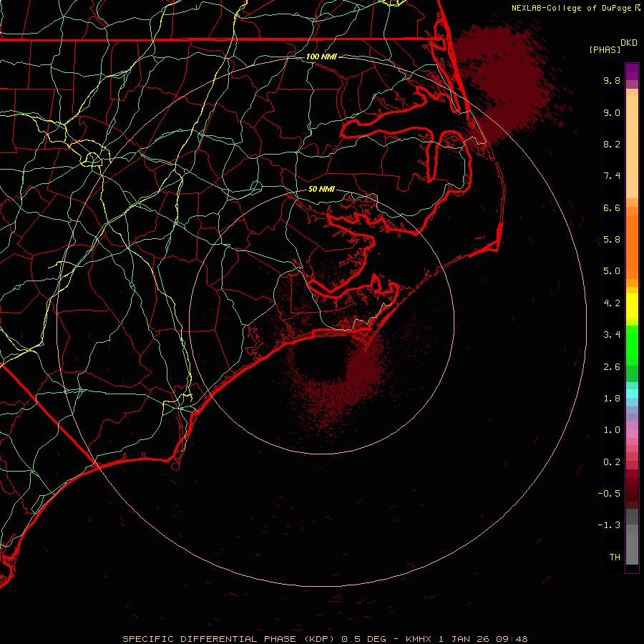Click the 50 NMI range ring label
644x644 pixels.
click(321, 189)
